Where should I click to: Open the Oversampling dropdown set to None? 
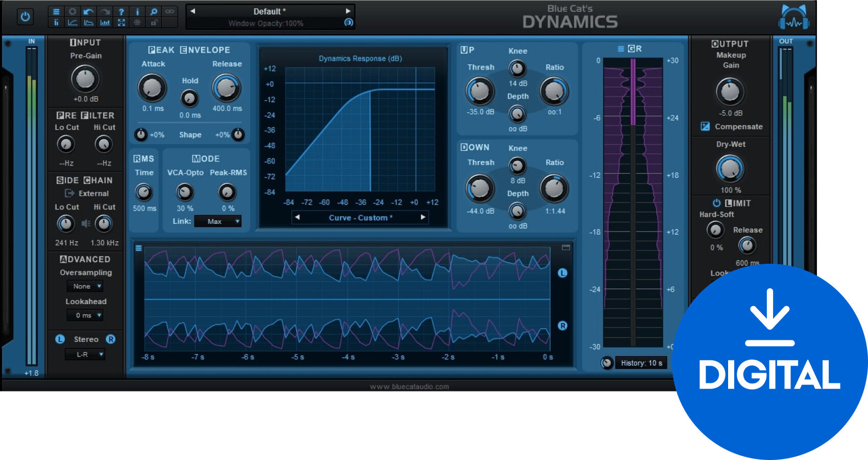(84, 286)
